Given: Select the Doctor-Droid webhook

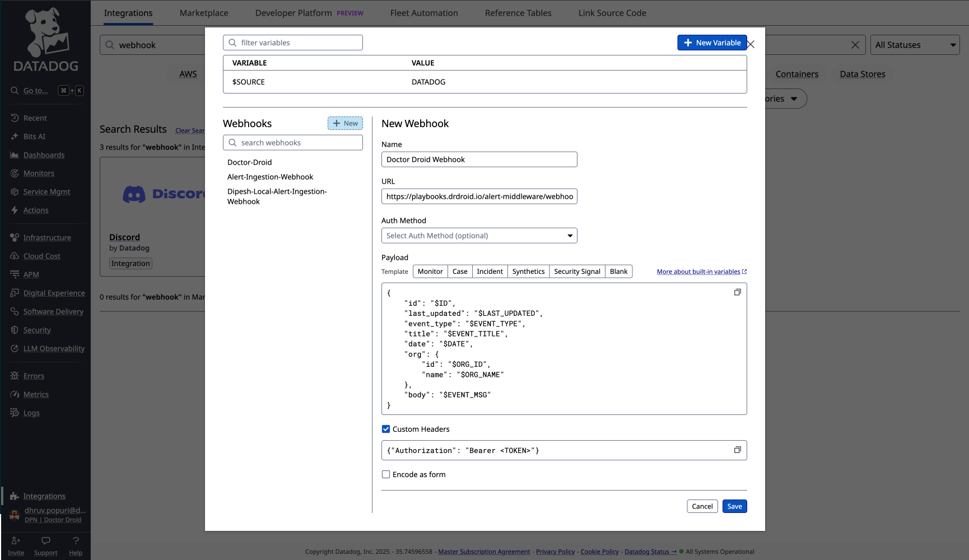Looking at the screenshot, I should tap(249, 162).
